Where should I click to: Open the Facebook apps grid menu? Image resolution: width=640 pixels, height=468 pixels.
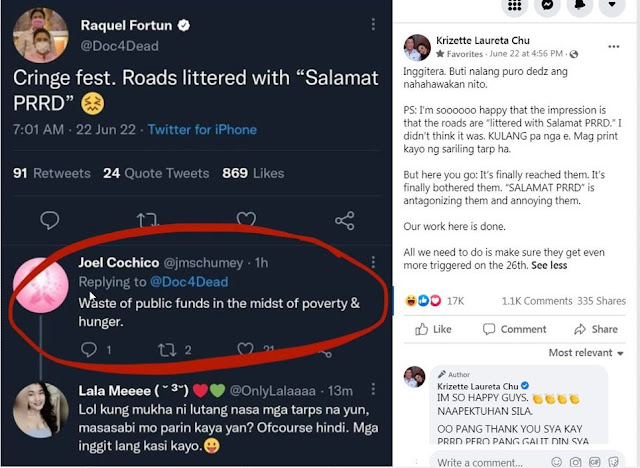coord(514,6)
